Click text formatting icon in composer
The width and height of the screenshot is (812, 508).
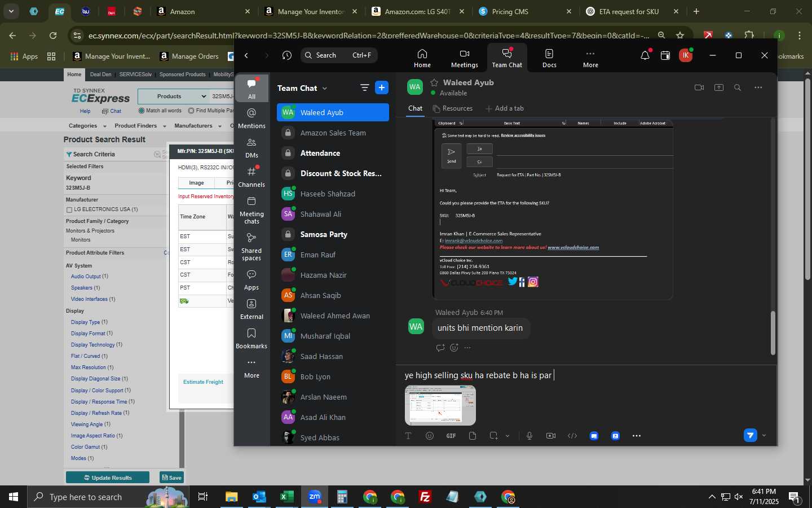408,436
